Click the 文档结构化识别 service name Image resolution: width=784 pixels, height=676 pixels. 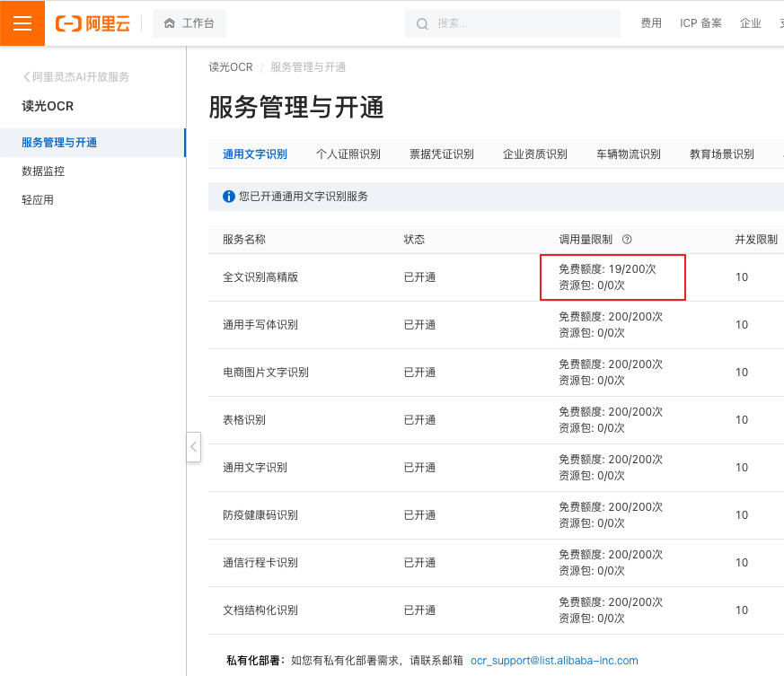click(x=260, y=610)
